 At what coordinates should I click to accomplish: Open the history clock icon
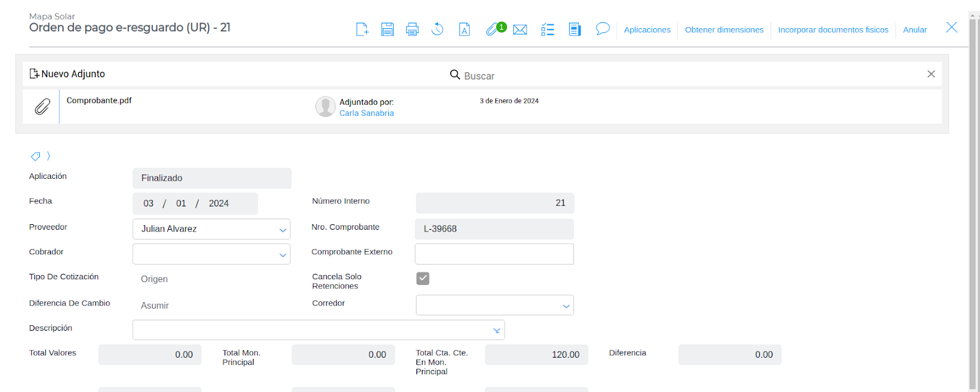437,29
